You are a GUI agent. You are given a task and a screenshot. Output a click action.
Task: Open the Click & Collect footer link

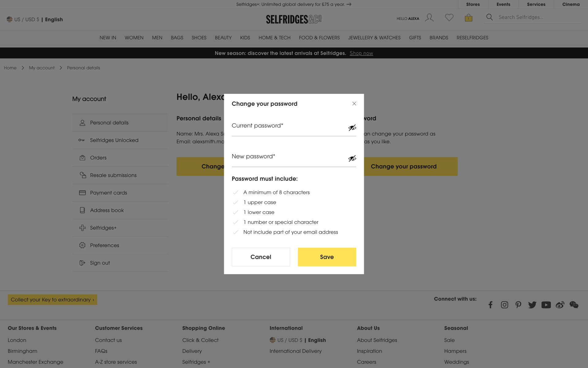click(x=200, y=340)
